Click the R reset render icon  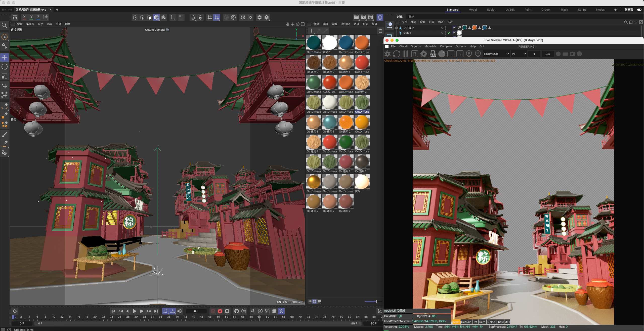click(x=415, y=54)
